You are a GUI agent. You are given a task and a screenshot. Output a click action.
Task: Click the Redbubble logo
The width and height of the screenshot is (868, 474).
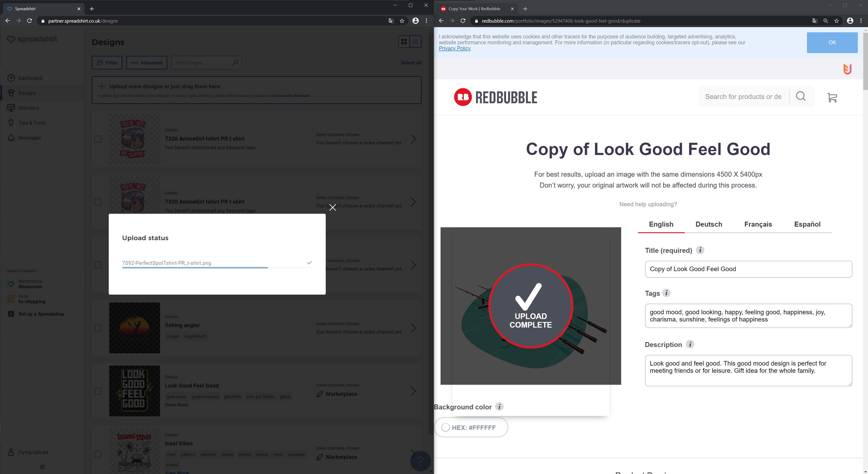coord(495,97)
